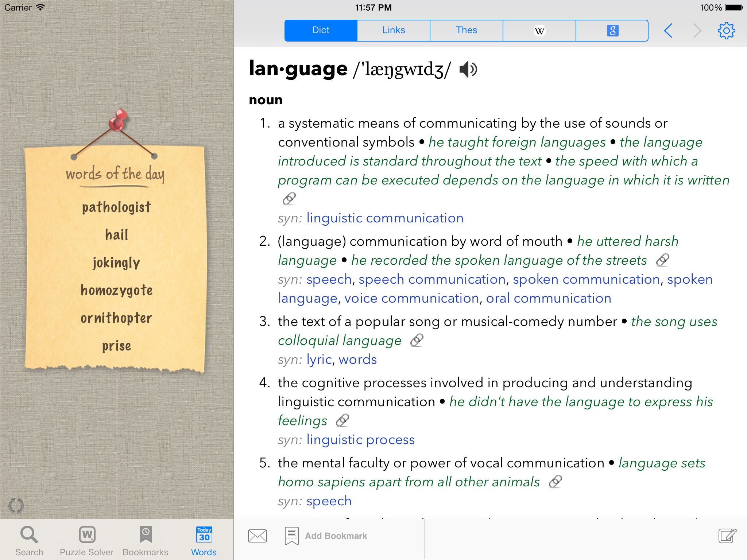Click Add Bookmark button
Image resolution: width=747 pixels, height=560 pixels.
pos(326,536)
